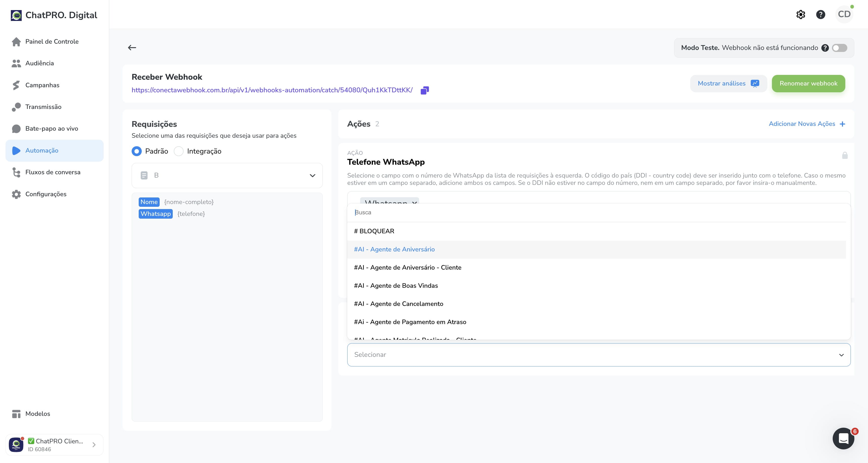Copy the webhook URL with copy icon

425,90
